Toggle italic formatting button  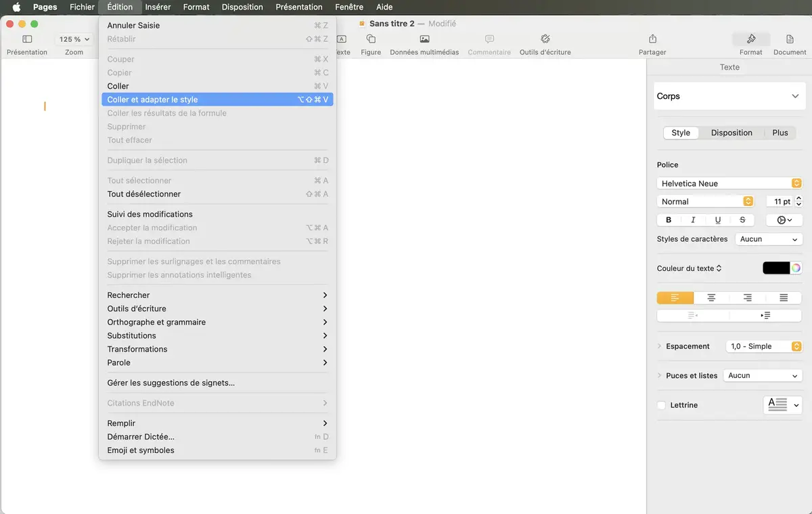pyautogui.click(x=693, y=220)
